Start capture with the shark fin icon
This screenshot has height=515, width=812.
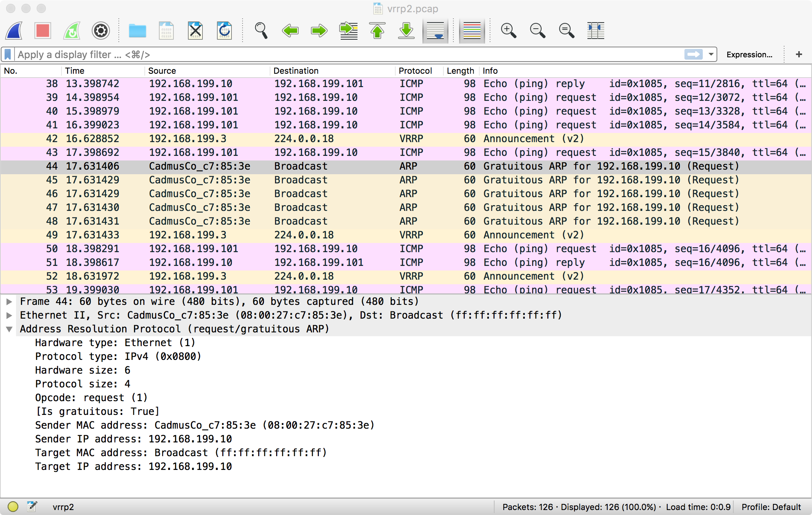pyautogui.click(x=14, y=31)
